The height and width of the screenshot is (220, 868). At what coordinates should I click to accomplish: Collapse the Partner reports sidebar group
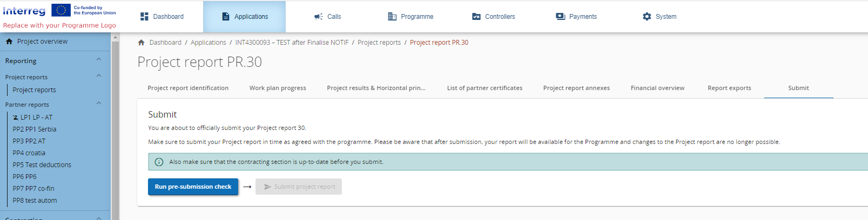[x=99, y=104]
